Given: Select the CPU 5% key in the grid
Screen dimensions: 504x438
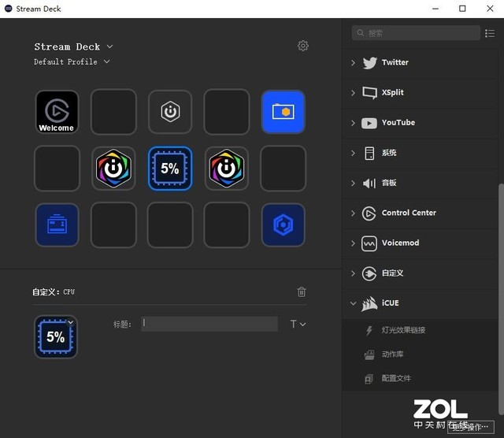Looking at the screenshot, I should click(170, 169).
